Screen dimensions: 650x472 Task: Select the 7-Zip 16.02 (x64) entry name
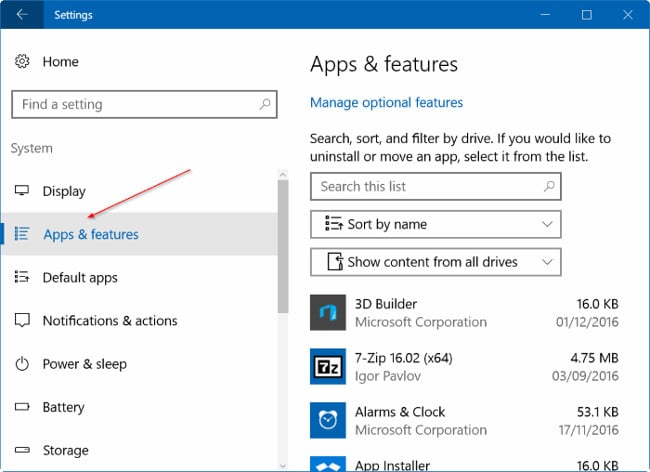[403, 358]
